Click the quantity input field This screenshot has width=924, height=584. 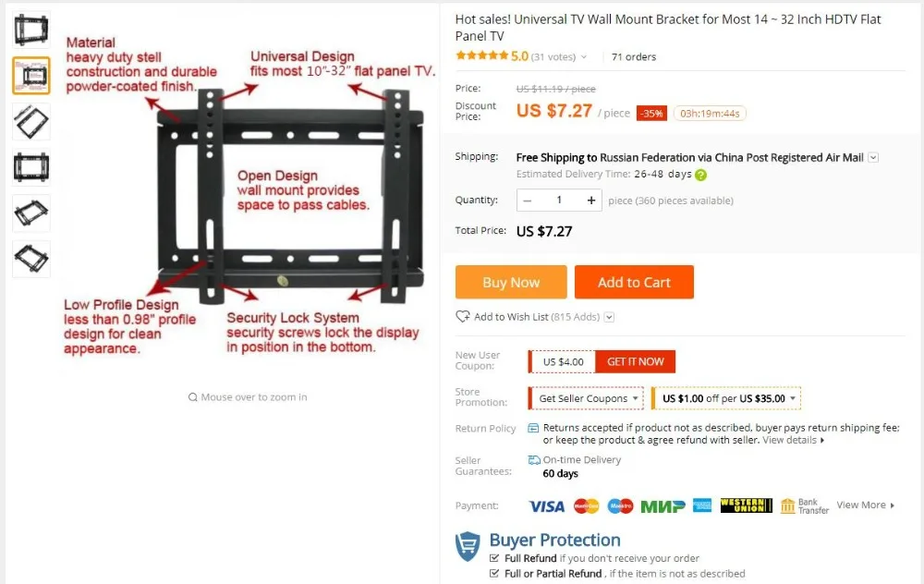click(x=559, y=201)
